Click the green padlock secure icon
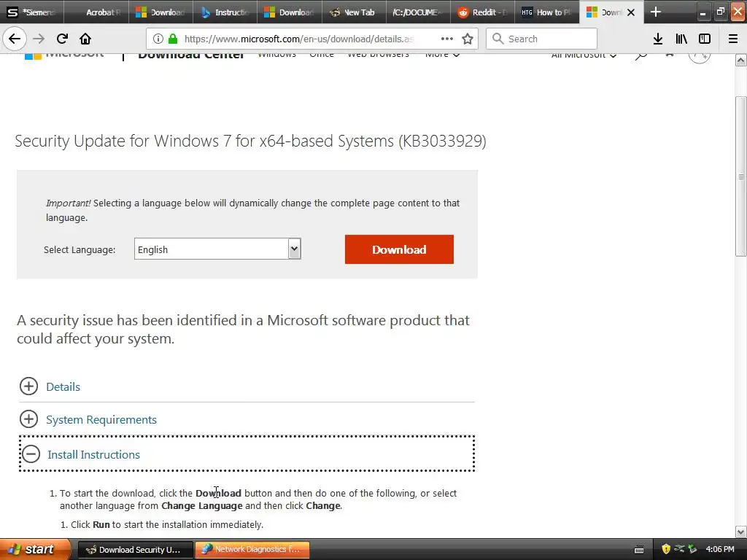Viewport: 747px width, 560px height. click(x=173, y=39)
